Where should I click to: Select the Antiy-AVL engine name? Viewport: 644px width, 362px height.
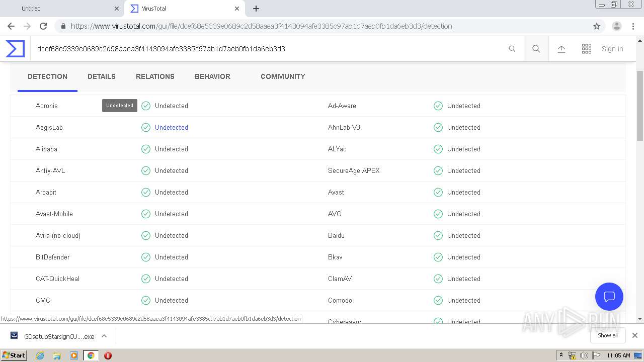point(50,170)
